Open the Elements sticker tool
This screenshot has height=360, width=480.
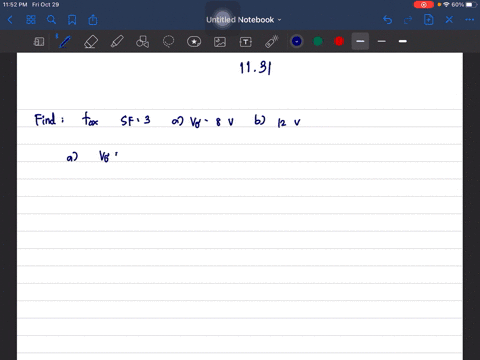194,42
